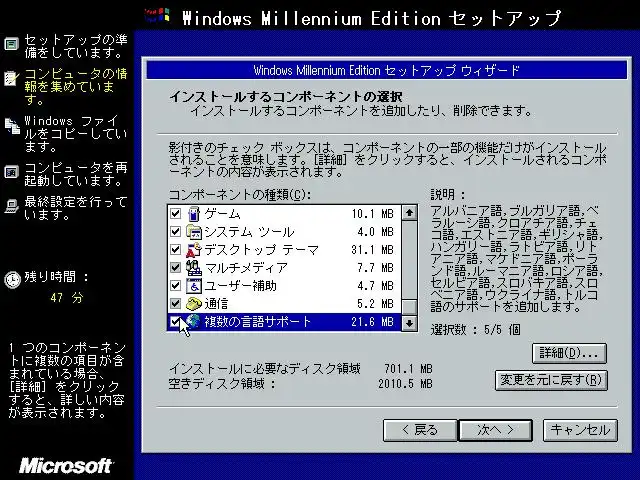This screenshot has height=480, width=640.
Task: Click the デスクトップ テーマ icon
Action: (x=194, y=250)
